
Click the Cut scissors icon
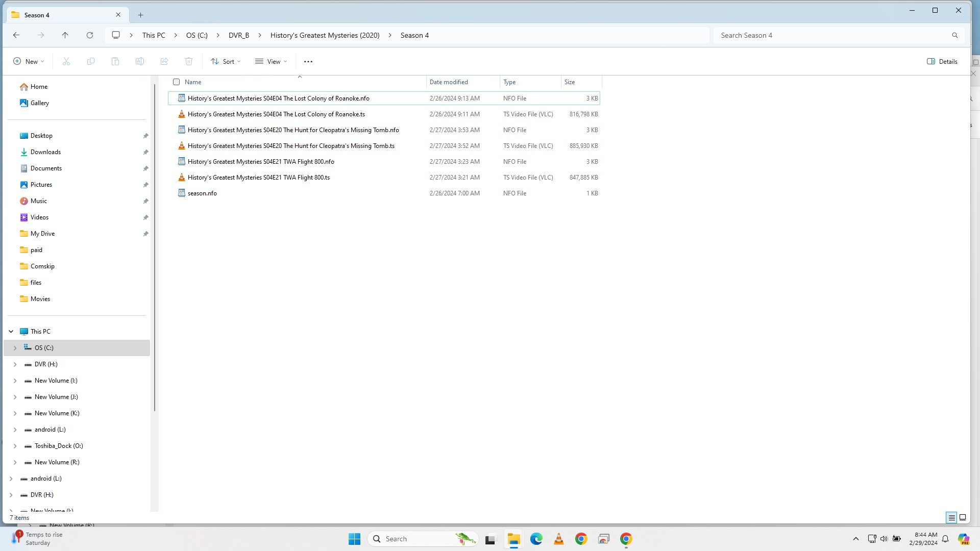pos(66,61)
